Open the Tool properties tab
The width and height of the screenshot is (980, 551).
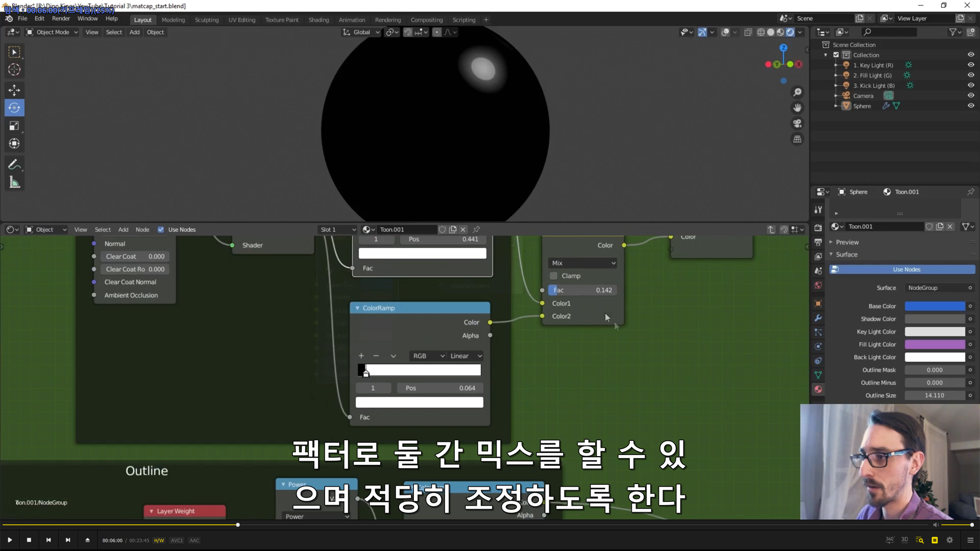pos(818,210)
